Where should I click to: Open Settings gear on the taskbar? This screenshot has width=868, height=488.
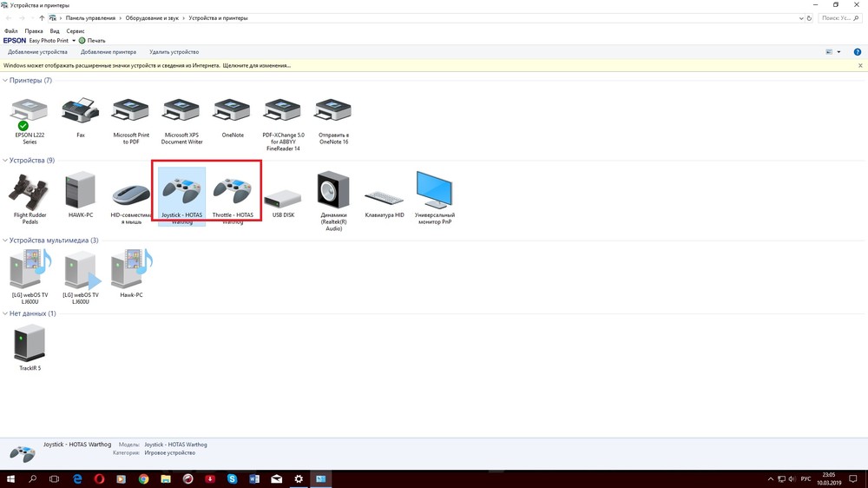[x=299, y=478]
